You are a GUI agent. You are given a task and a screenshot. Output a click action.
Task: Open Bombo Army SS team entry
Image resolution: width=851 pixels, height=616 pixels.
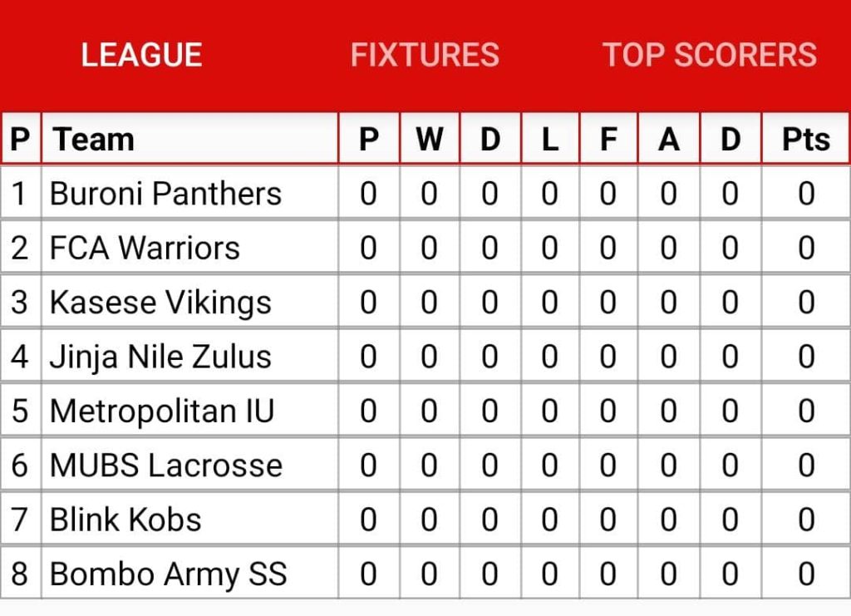(168, 574)
